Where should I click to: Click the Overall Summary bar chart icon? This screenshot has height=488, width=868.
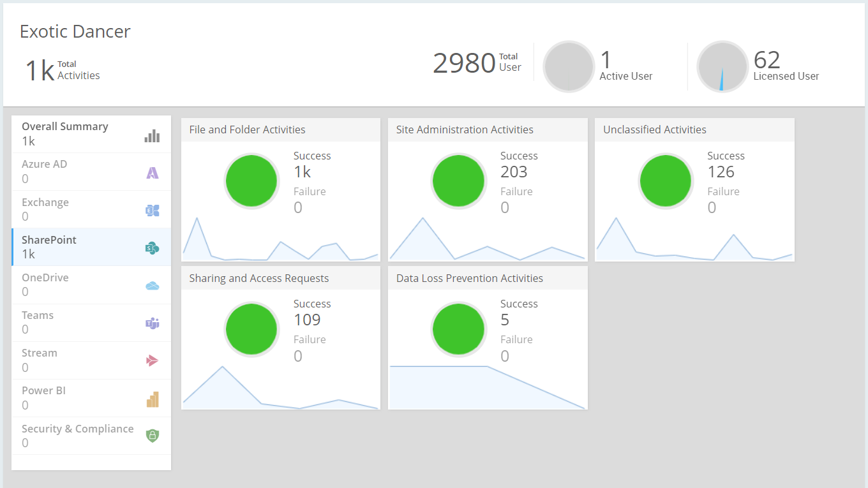coord(152,135)
